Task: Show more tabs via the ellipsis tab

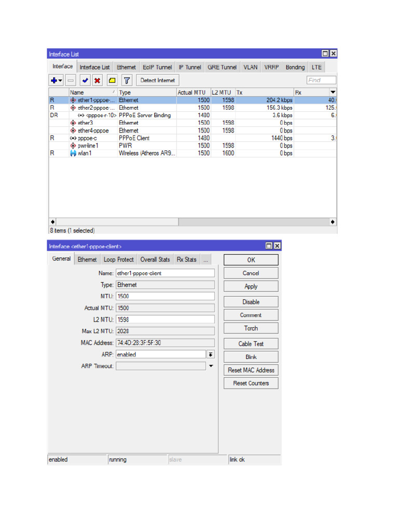Action: click(206, 260)
